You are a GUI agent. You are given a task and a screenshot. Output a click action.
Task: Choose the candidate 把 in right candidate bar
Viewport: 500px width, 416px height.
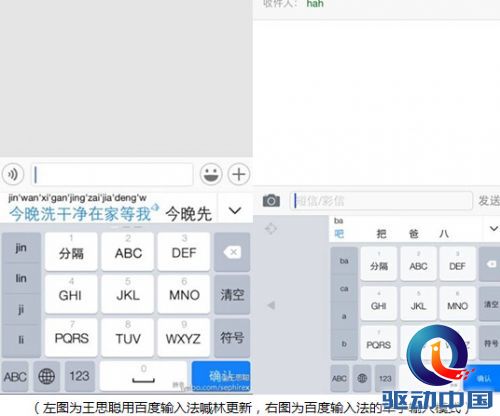click(x=381, y=234)
